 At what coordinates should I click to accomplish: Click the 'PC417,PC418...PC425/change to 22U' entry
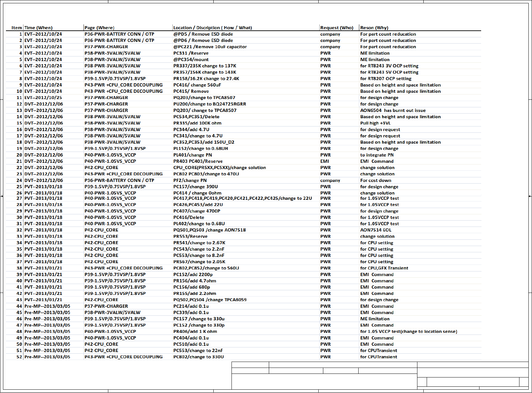[243, 198]
